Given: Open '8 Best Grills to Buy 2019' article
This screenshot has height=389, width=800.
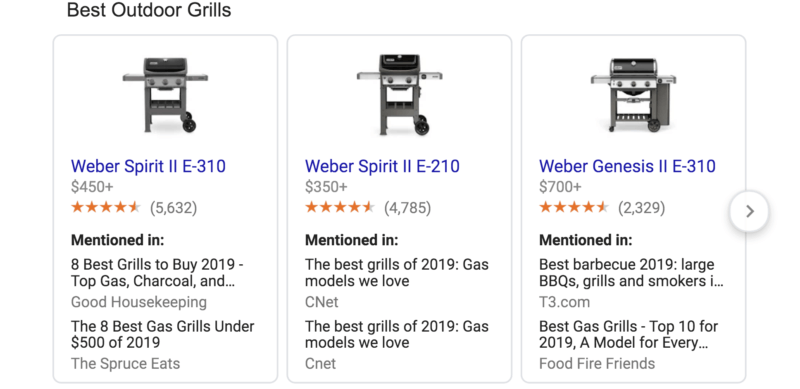Looking at the screenshot, I should [x=157, y=273].
